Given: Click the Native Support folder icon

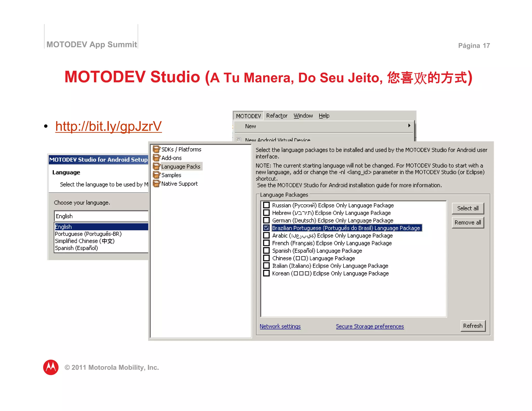Looking at the screenshot, I should [156, 183].
